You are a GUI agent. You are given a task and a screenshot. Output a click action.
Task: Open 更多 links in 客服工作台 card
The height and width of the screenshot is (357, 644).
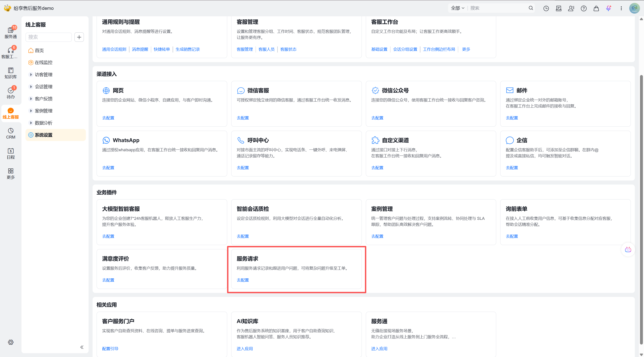click(x=466, y=49)
